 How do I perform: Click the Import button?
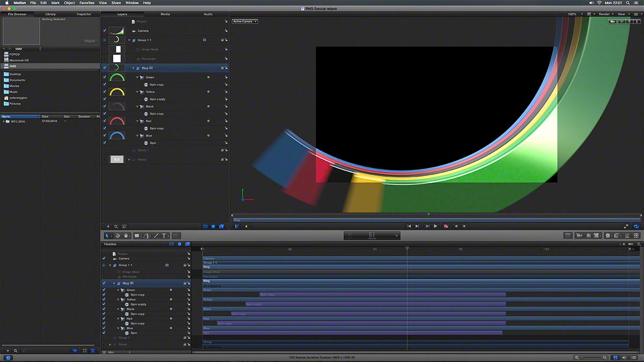[x=90, y=41]
